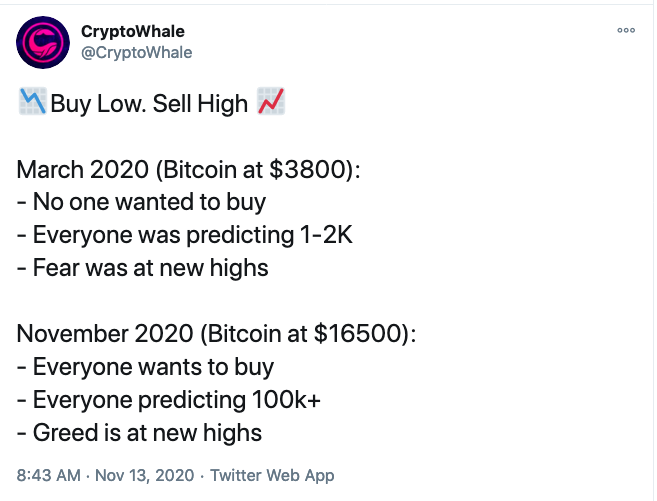The width and height of the screenshot is (657, 501).
Task: Click the red upward chart emoji
Action: coord(271,101)
